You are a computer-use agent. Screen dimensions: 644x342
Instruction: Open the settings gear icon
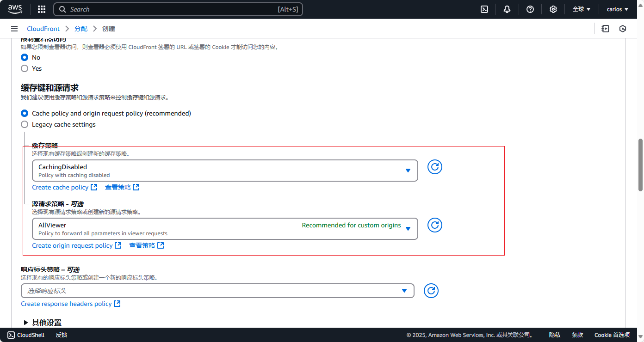coord(553,9)
